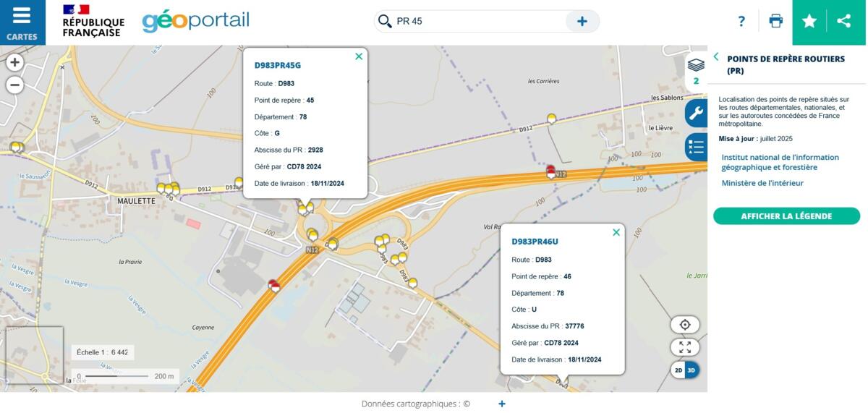This screenshot has height=413, width=868.
Task: Zoom out on the map
Action: [14, 85]
